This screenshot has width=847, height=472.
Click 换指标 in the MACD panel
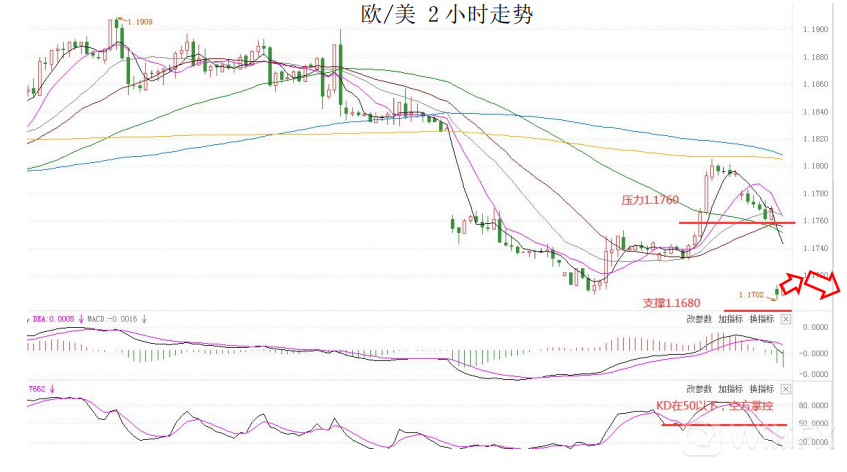762,319
